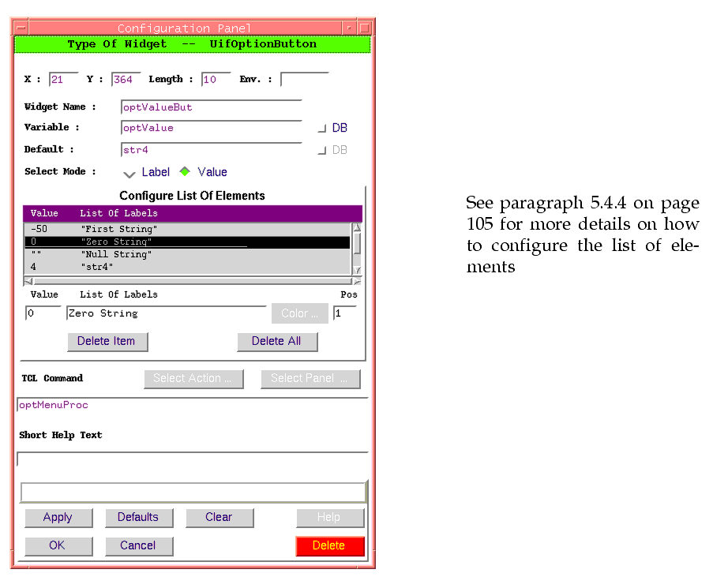Highlight the "str4" row in list

coord(118,267)
